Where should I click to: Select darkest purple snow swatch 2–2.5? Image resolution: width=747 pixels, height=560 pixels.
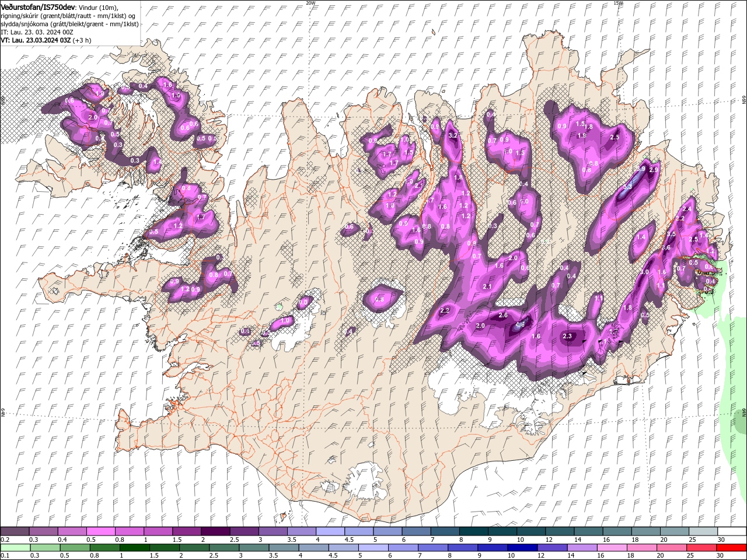click(x=215, y=531)
